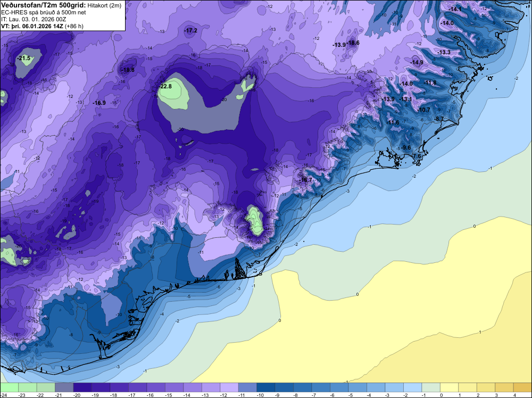The height and width of the screenshot is (398, 532).
Task: Select the -18.6 temperature value
Action: [x=353, y=43]
